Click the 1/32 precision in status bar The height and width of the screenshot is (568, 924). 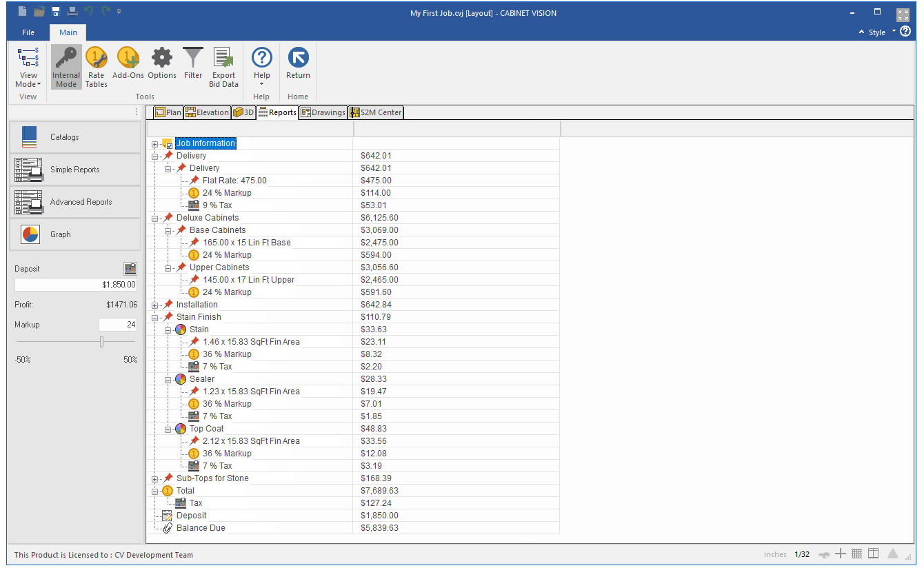tap(802, 554)
